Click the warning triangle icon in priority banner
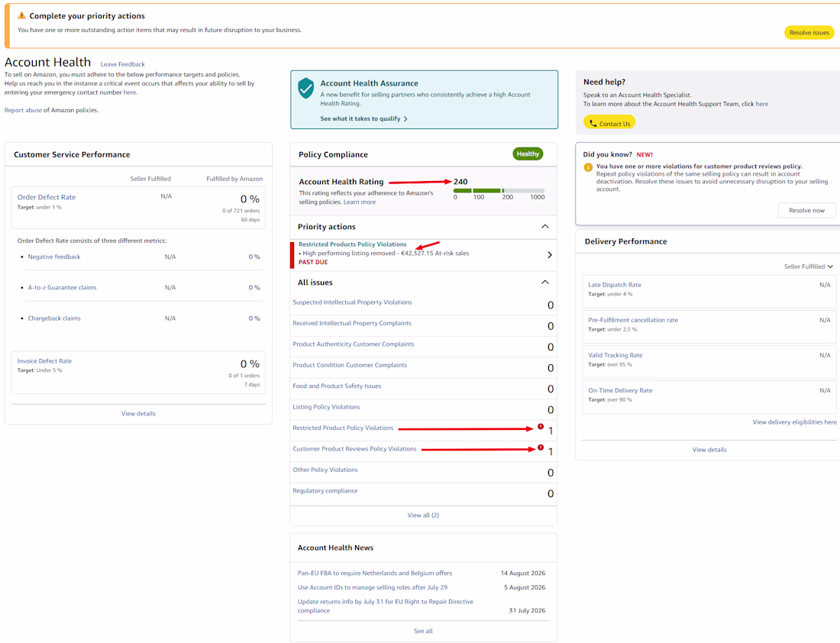Screen dimensions: 840x643 pyautogui.click(x=21, y=15)
